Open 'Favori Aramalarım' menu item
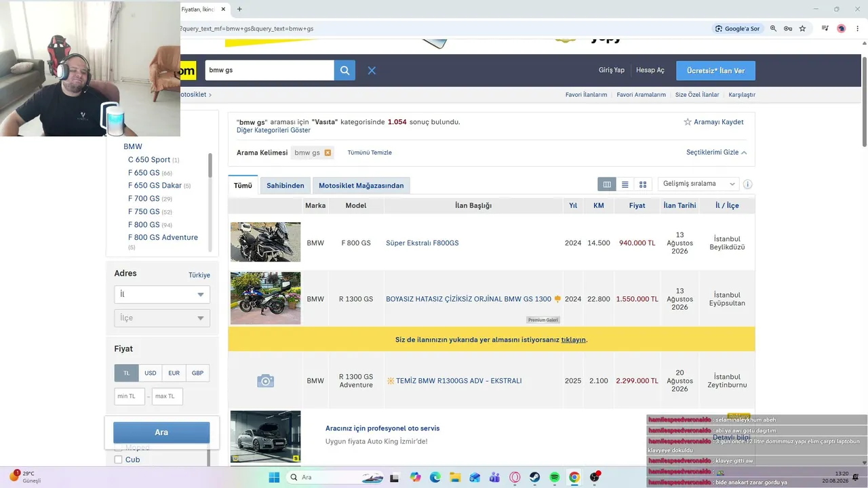Screen dimensions: 868x488 pyautogui.click(x=641, y=95)
